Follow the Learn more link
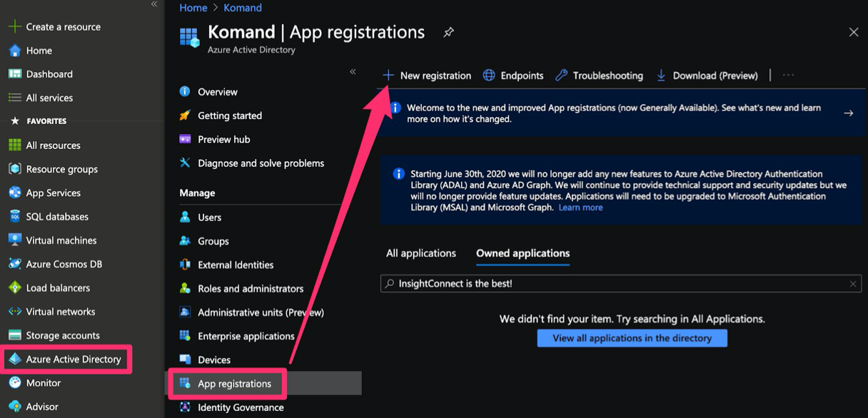Image resolution: width=868 pixels, height=418 pixels. click(x=580, y=208)
